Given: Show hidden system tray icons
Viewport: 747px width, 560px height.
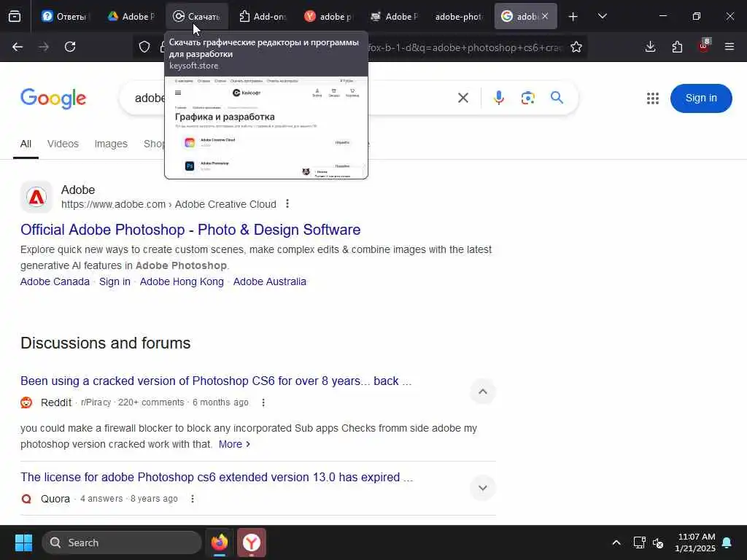Looking at the screenshot, I should click(616, 542).
